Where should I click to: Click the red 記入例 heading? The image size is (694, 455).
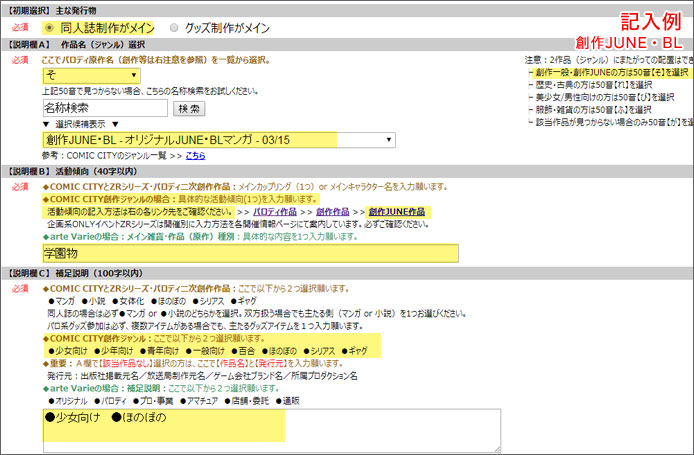[651, 22]
